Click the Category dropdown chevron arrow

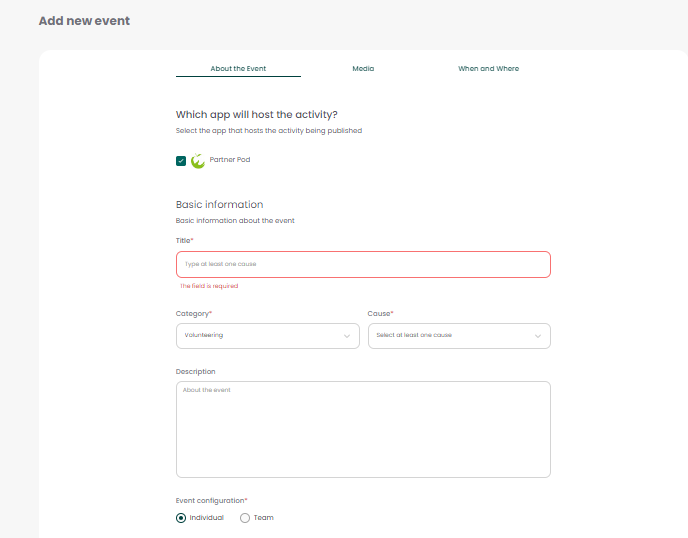point(347,336)
